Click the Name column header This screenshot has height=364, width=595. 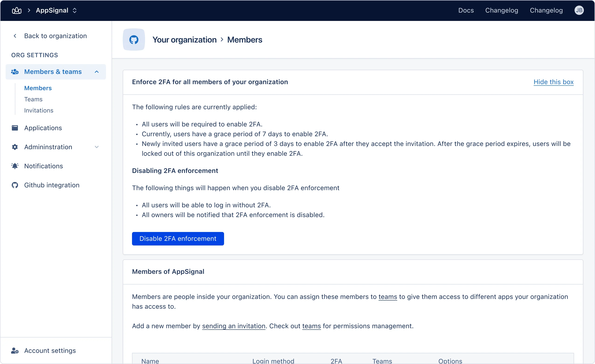point(150,361)
